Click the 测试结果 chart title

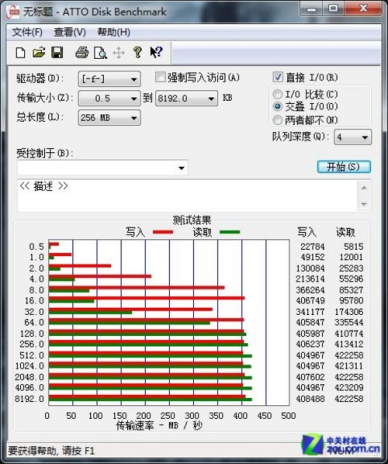[192, 220]
